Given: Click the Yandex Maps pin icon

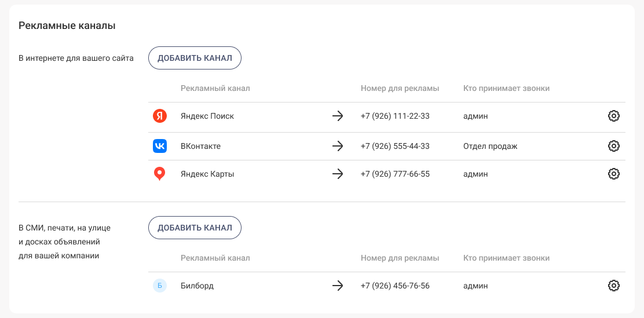Looking at the screenshot, I should (160, 174).
